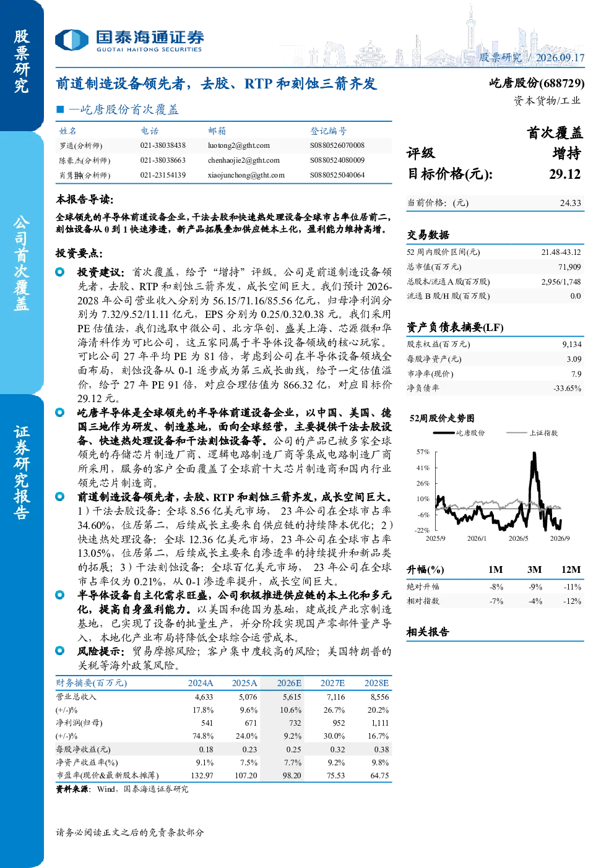Click the rating value 增持
This screenshot has height=868, width=614.
567,153
